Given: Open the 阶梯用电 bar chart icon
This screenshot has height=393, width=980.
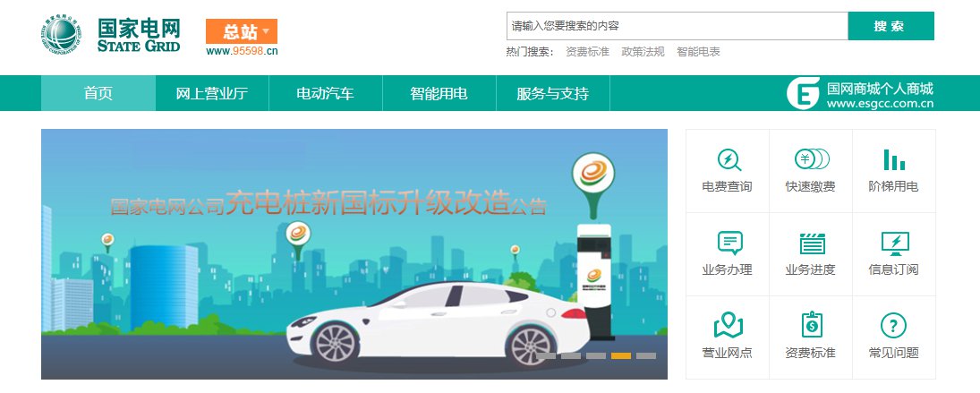Looking at the screenshot, I should [894, 159].
